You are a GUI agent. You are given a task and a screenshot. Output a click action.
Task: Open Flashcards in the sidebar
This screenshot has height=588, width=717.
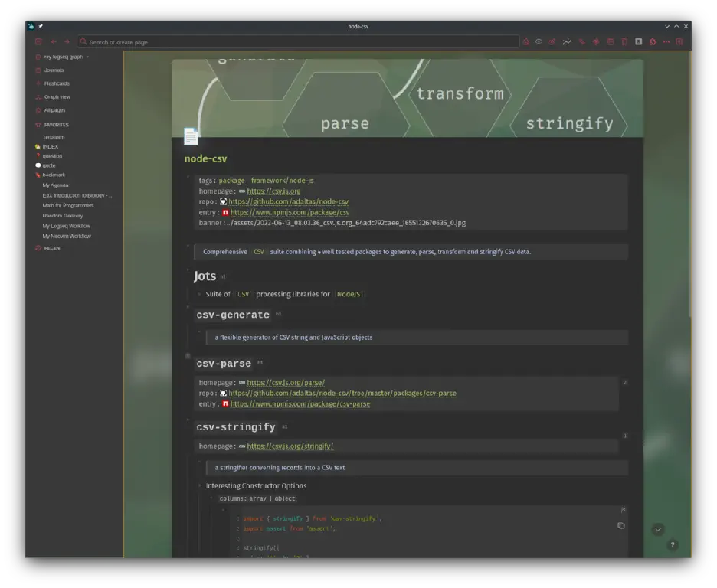click(57, 83)
